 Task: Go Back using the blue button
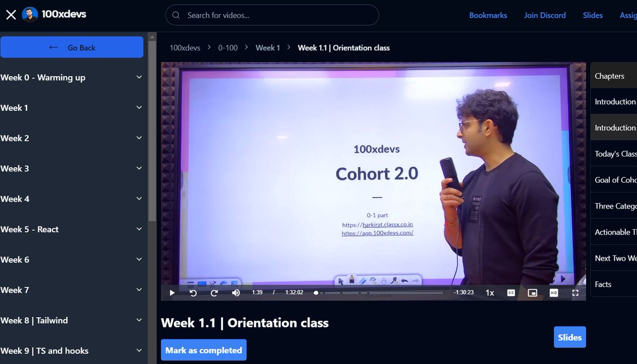pos(72,47)
